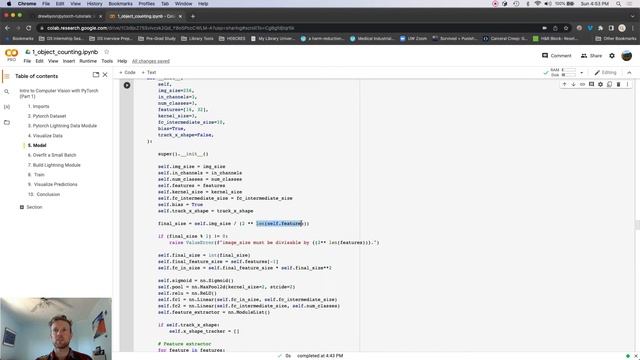The height and width of the screenshot is (360, 640).
Task: Star the 1_object_counting.ipynb notebook
Action: [x=107, y=52]
